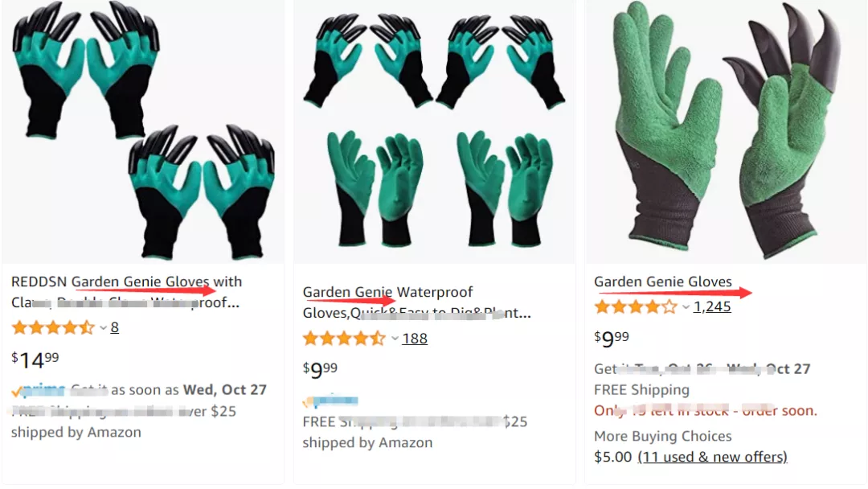Click the Prime badge icon on REDDSN listing
This screenshot has width=868, height=489.
point(38,390)
